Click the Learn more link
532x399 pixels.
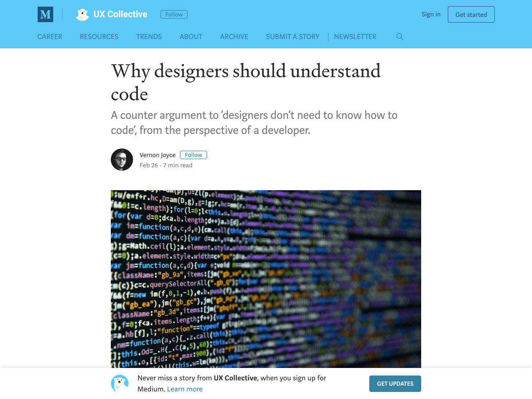pos(185,389)
